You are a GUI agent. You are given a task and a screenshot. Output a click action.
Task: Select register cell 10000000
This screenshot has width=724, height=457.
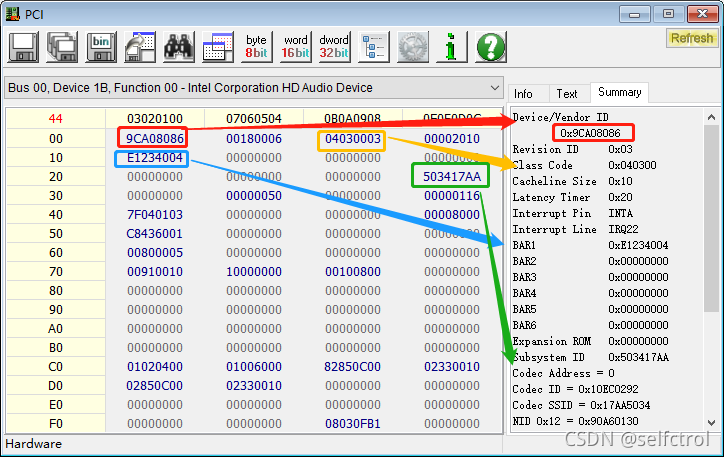(254, 271)
